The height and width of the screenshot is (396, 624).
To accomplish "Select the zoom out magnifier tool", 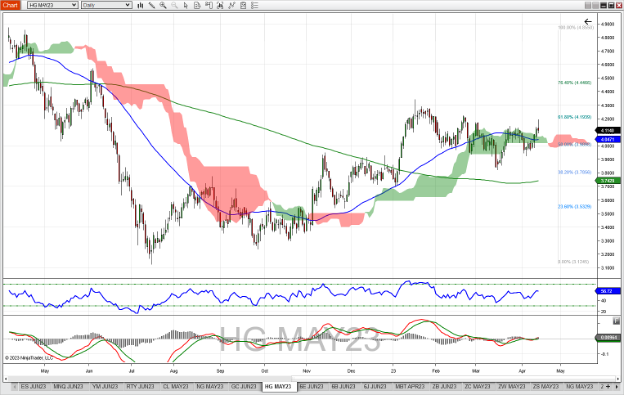I will (174, 5).
